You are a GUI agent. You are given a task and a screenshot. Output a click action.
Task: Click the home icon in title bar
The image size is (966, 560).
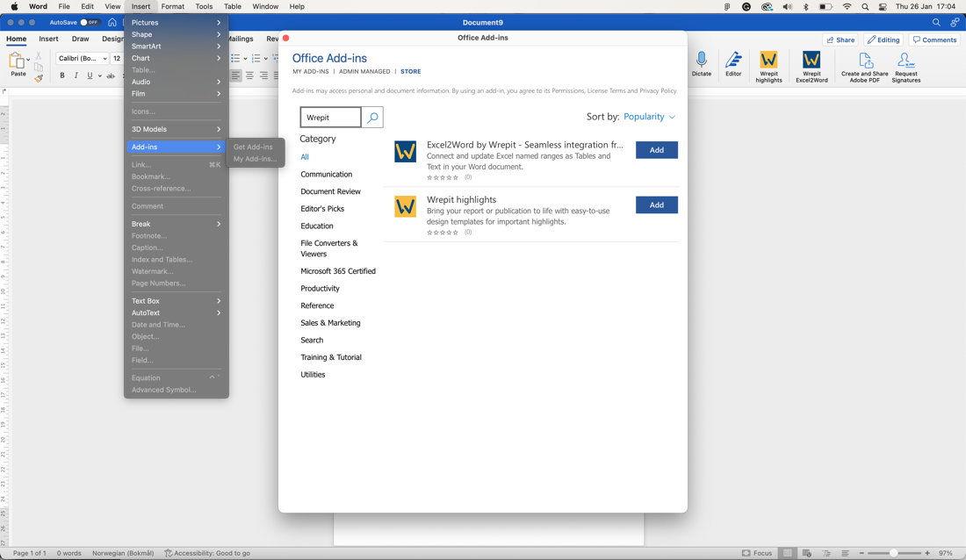(x=112, y=22)
